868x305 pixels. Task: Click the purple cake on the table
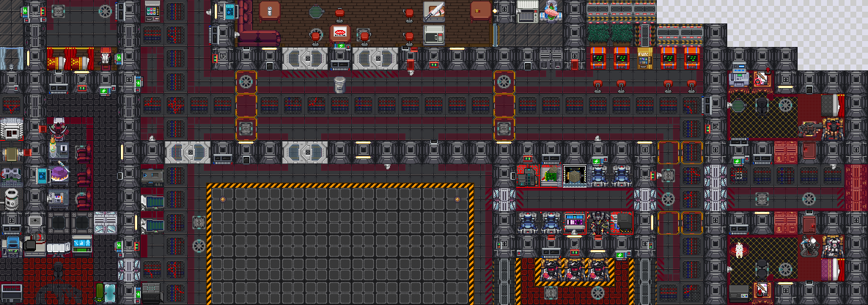pyautogui.click(x=58, y=173)
